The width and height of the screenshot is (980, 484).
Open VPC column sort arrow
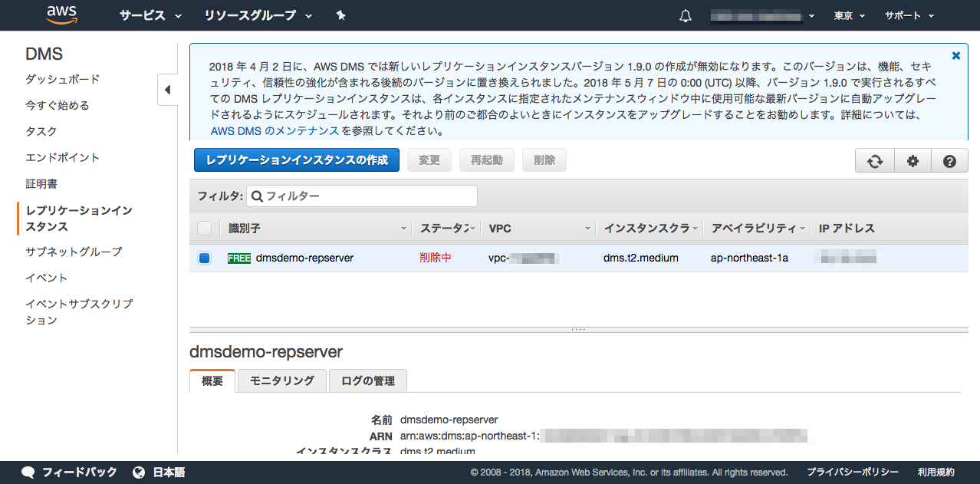588,229
